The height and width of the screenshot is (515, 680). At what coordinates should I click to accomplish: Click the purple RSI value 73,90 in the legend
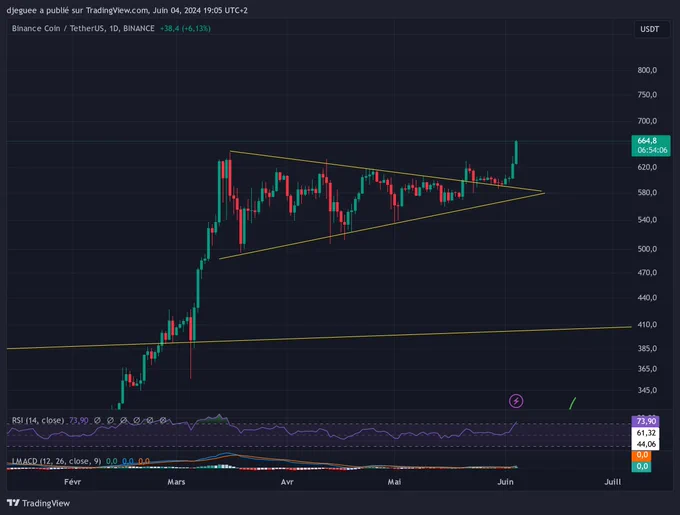pyautogui.click(x=78, y=420)
